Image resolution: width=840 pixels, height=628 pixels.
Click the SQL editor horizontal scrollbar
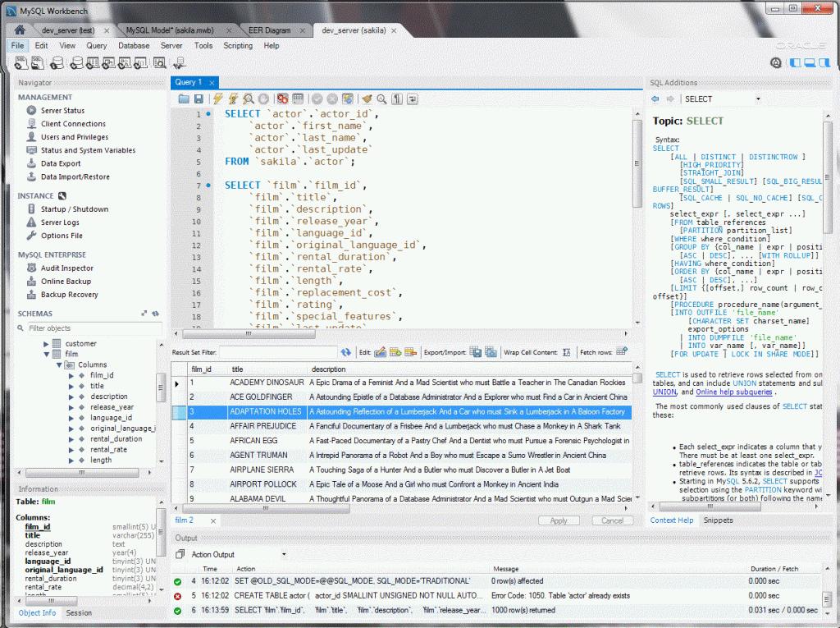[x=249, y=333]
